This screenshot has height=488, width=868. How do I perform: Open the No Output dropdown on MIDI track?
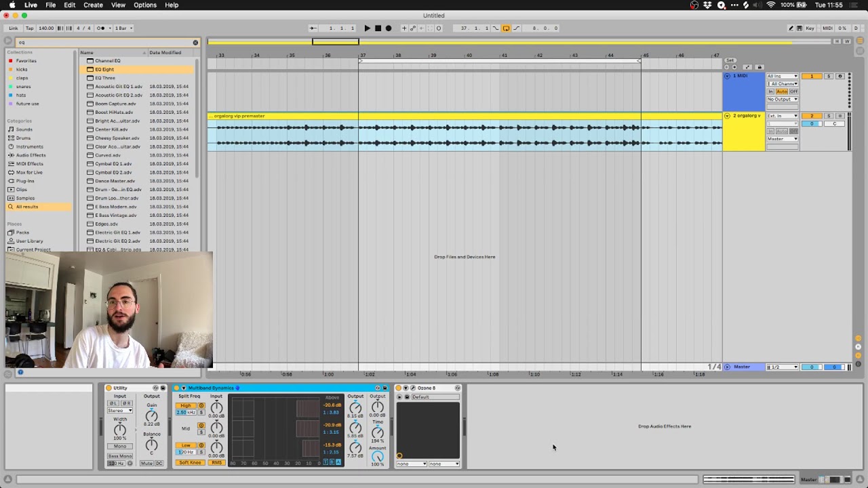pos(783,99)
